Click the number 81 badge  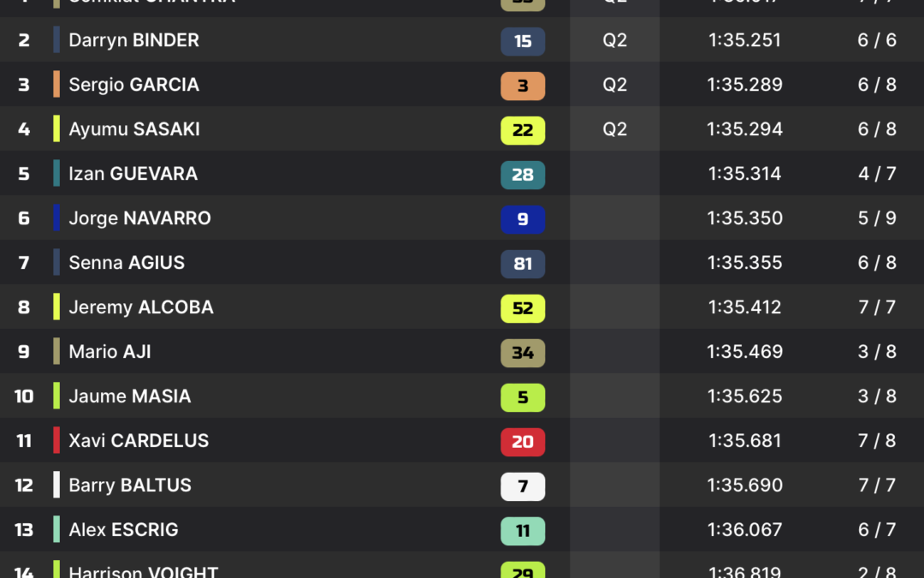(x=523, y=264)
